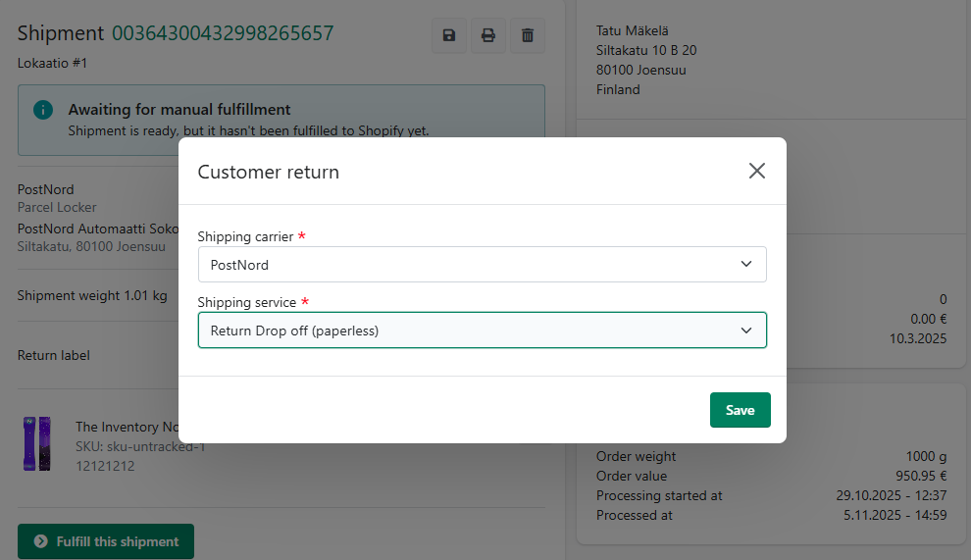This screenshot has height=560, width=971.
Task: Click the 10.3.2025 date value
Action: coord(918,339)
